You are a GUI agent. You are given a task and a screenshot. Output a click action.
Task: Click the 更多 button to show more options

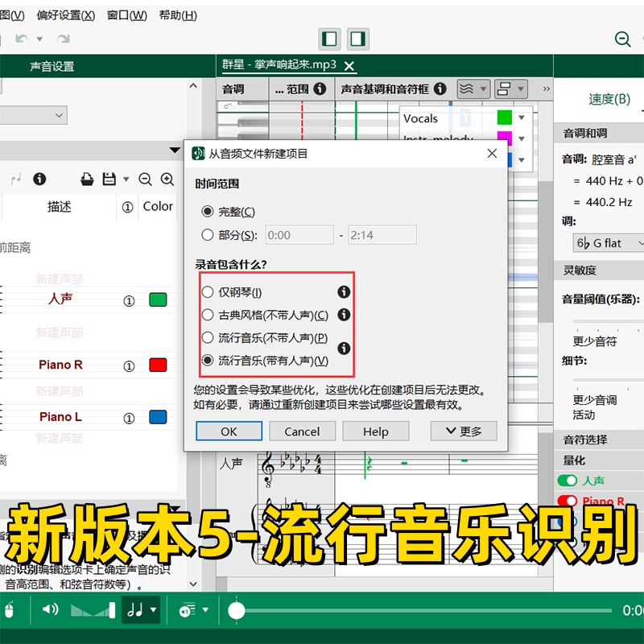(464, 431)
